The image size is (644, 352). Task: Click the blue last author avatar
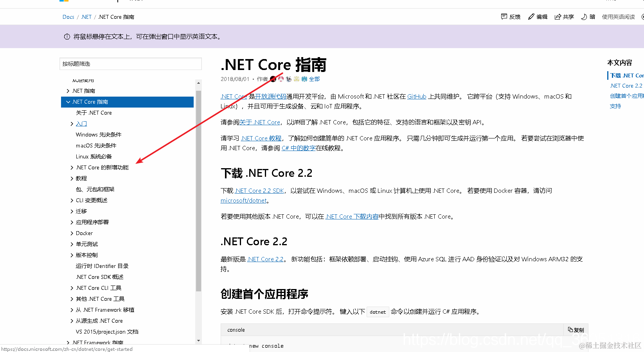pyautogui.click(x=304, y=79)
